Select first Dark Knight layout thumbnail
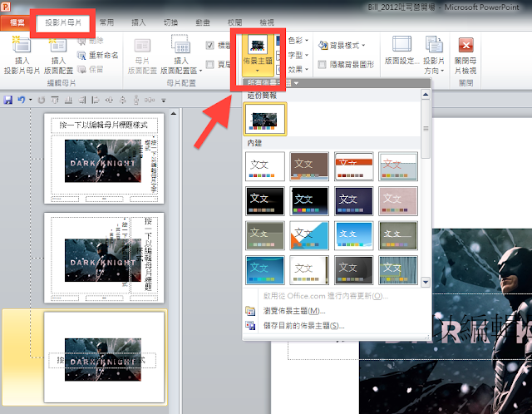 [104, 159]
